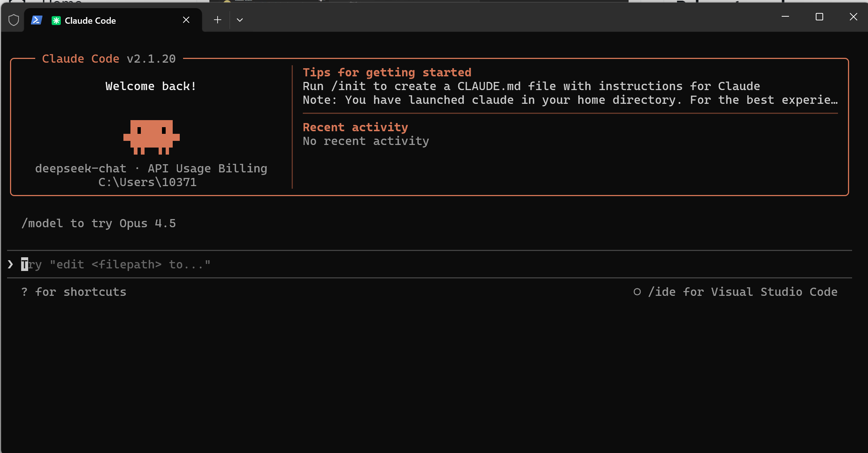This screenshot has width=868, height=453.
Task: Click the circle icon beside /ide hint
Action: click(637, 292)
